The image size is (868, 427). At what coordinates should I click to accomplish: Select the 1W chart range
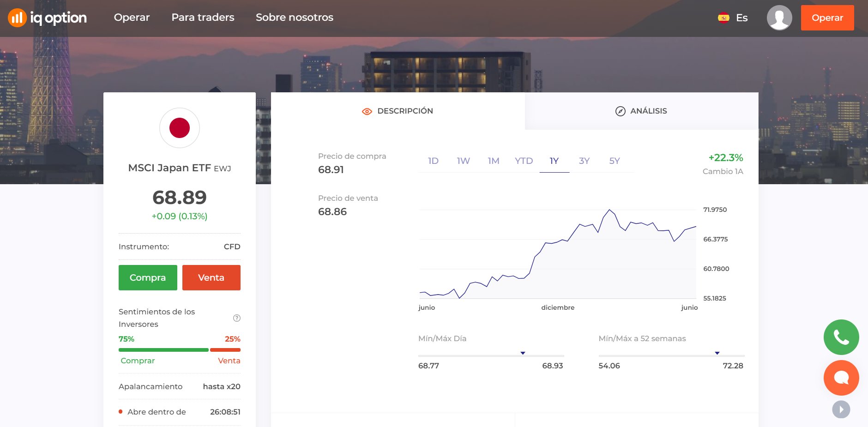coord(463,161)
